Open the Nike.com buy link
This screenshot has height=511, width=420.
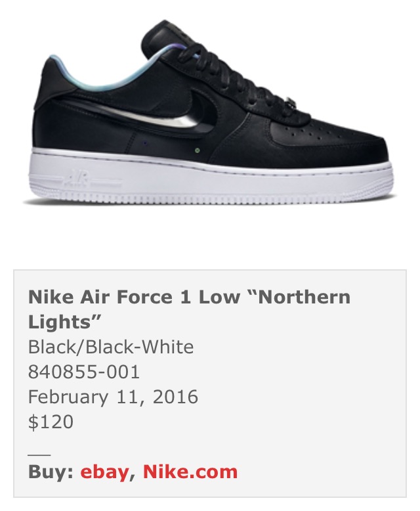pos(190,472)
